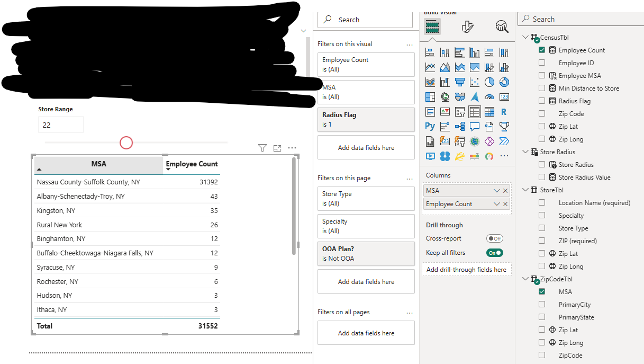Choose the ribbon chart visual
644x364 pixels.
(430, 82)
